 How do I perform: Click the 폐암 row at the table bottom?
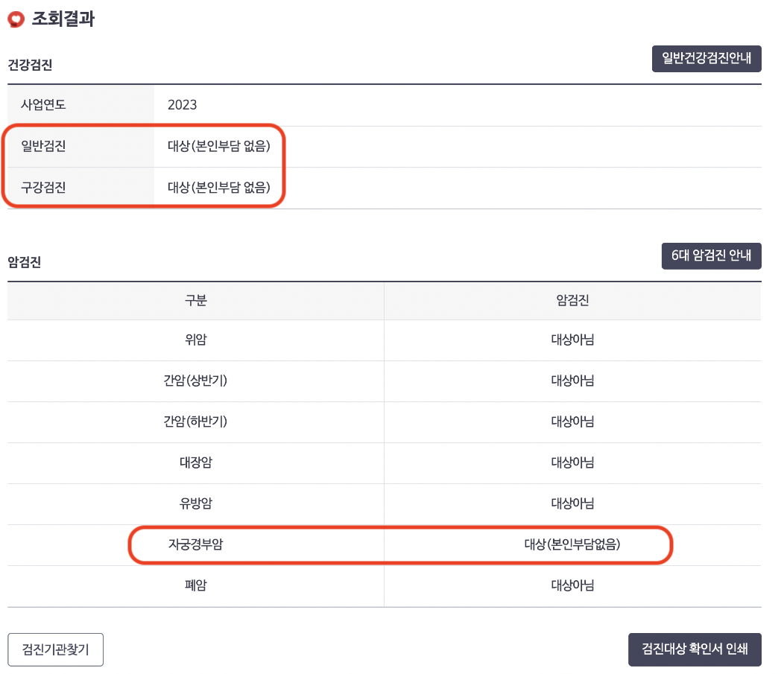195,586
